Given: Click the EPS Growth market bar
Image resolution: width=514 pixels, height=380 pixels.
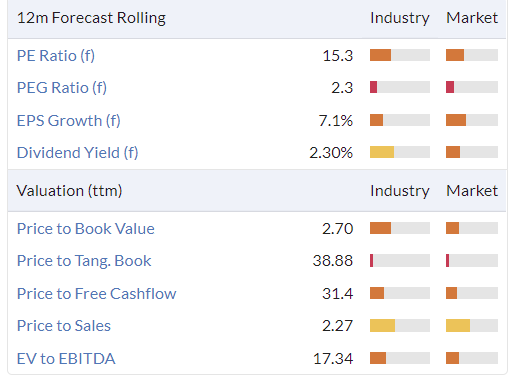Looking at the screenshot, I should [472, 120].
